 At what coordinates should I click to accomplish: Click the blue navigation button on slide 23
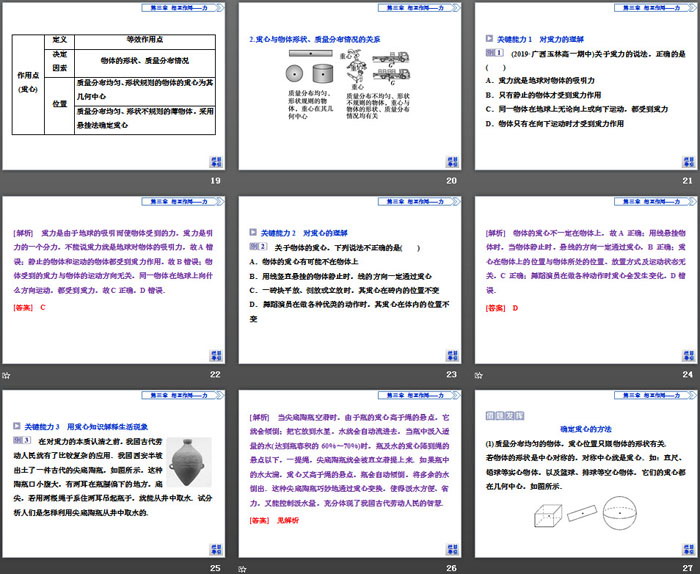pyautogui.click(x=451, y=355)
